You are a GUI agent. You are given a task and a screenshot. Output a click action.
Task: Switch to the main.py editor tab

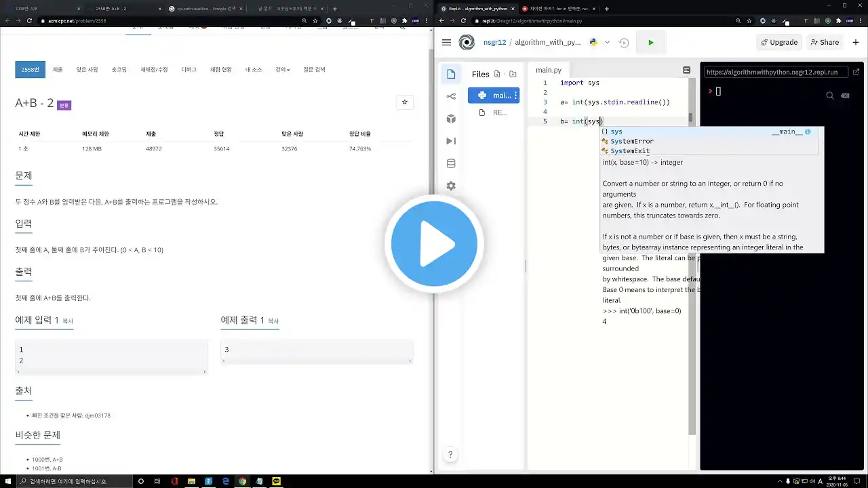click(x=549, y=70)
